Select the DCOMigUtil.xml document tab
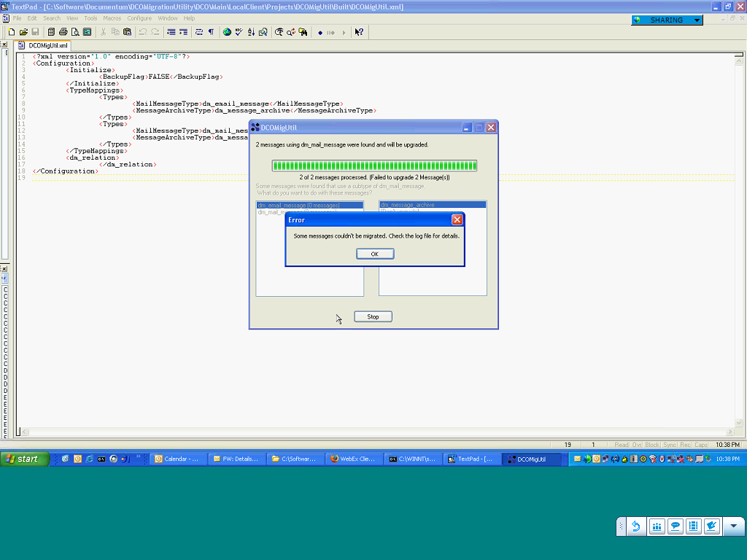Image resolution: width=747 pixels, height=560 pixels. pos(43,46)
